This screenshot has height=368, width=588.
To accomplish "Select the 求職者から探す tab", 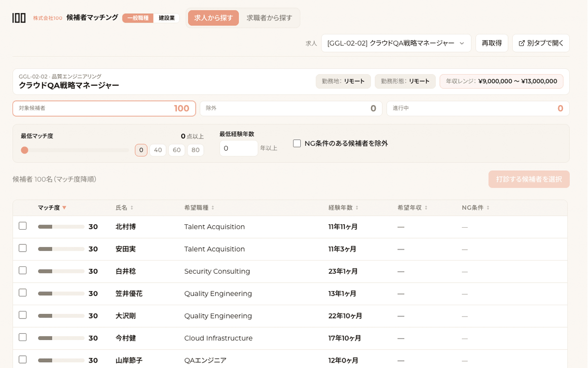I will (x=269, y=18).
